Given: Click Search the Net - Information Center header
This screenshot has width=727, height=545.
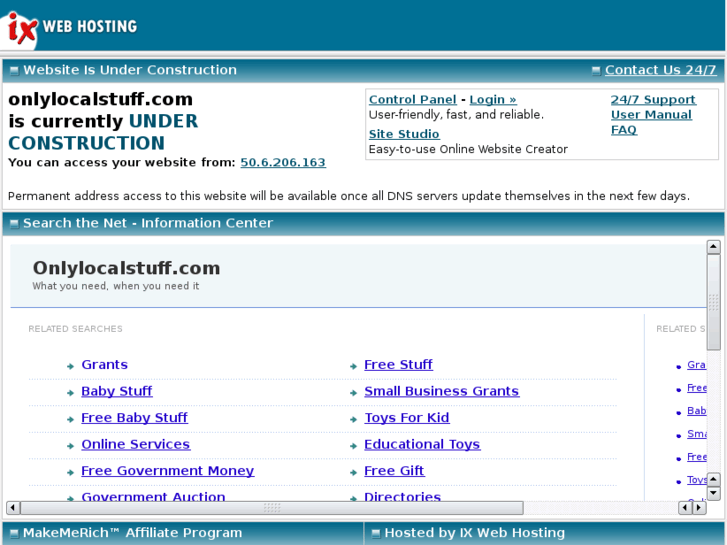Looking at the screenshot, I should pos(148,223).
